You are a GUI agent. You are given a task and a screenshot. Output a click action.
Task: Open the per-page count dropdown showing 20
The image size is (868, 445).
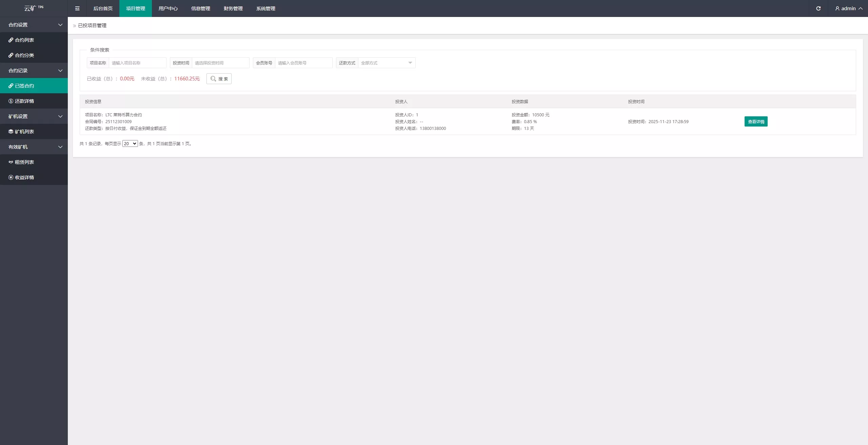tap(130, 144)
